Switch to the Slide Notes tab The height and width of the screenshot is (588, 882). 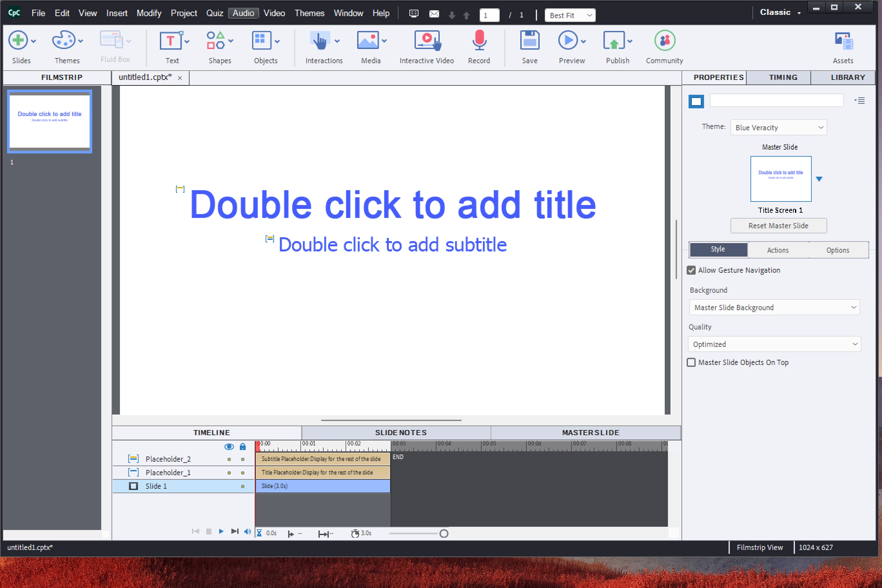pyautogui.click(x=400, y=433)
